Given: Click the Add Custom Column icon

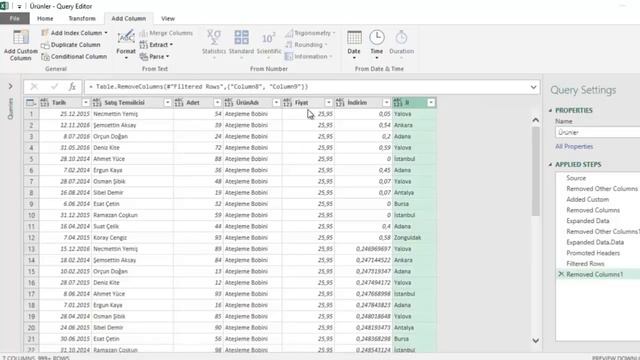Looking at the screenshot, I should [x=20, y=38].
